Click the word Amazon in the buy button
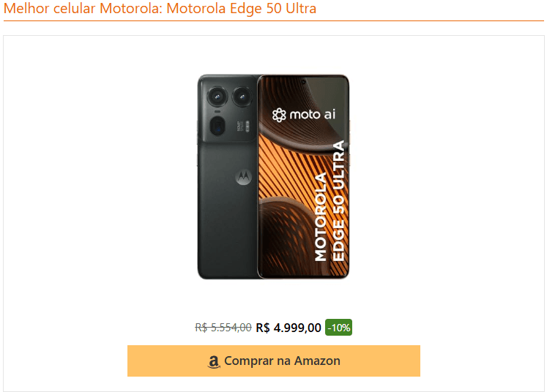This screenshot has height=392, width=547. [317, 361]
